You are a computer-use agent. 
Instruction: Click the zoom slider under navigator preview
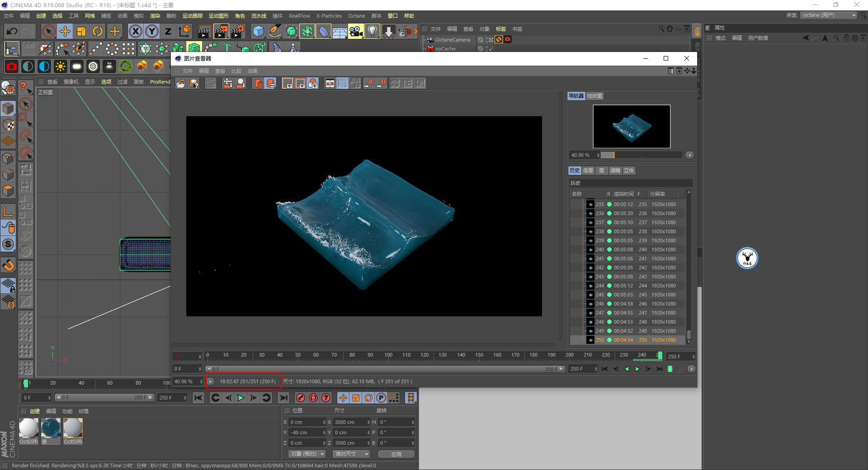point(641,155)
